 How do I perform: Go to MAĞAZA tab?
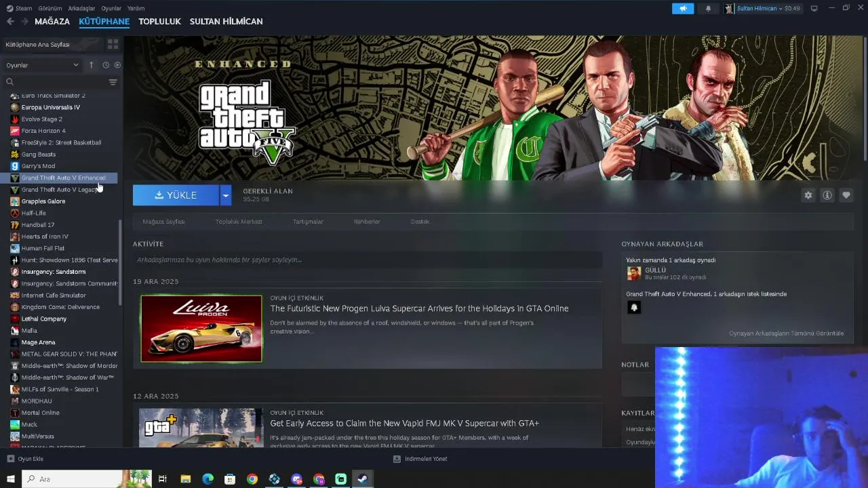coord(52,22)
